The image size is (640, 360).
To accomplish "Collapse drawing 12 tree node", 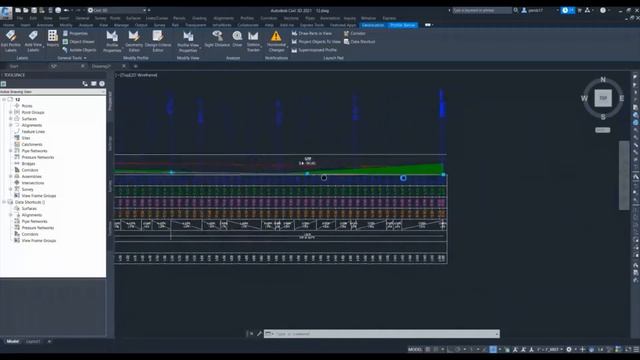I will (x=4, y=100).
